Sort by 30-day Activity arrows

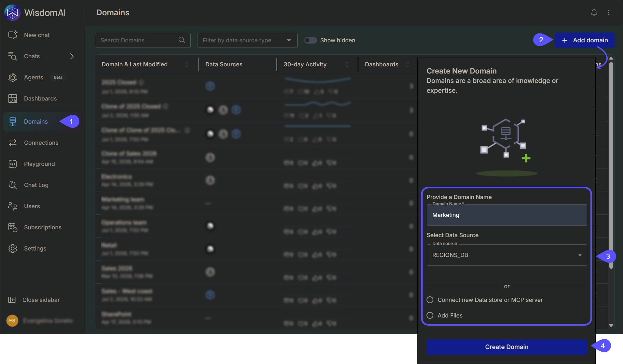pos(347,64)
